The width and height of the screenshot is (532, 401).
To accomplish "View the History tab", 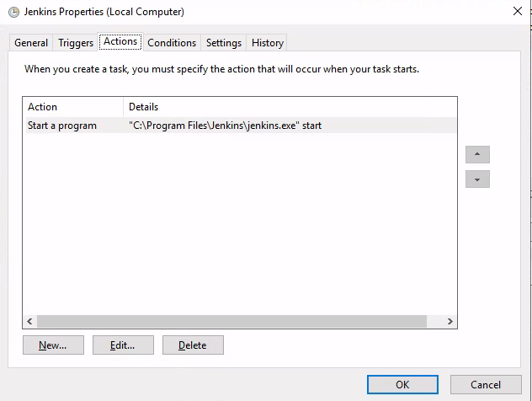I will point(267,43).
